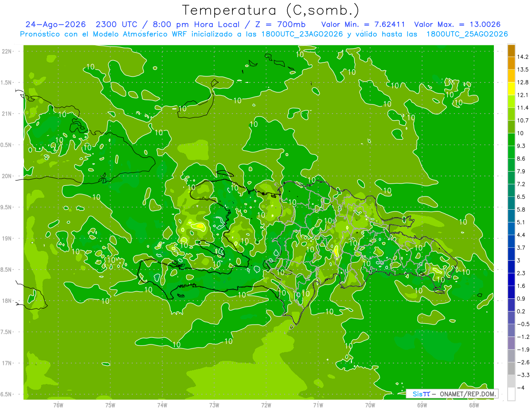Click the "73W" longitude axis label

[x=214, y=405]
